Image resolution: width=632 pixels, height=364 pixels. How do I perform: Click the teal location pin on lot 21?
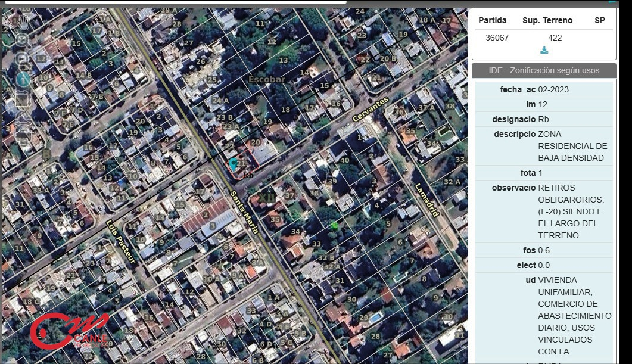234,164
